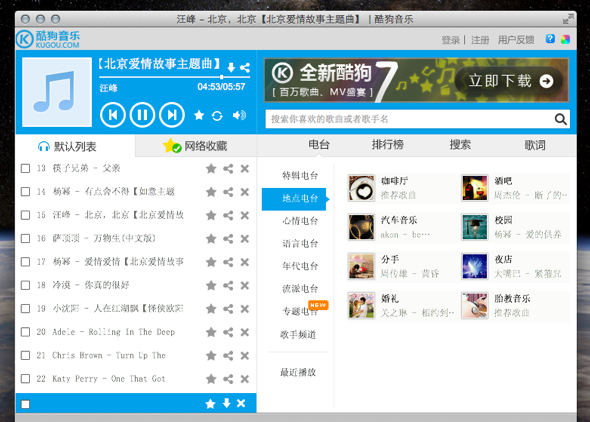This screenshot has height=422, width=590.
Task: Check the box for track 15
Action: click(26, 215)
